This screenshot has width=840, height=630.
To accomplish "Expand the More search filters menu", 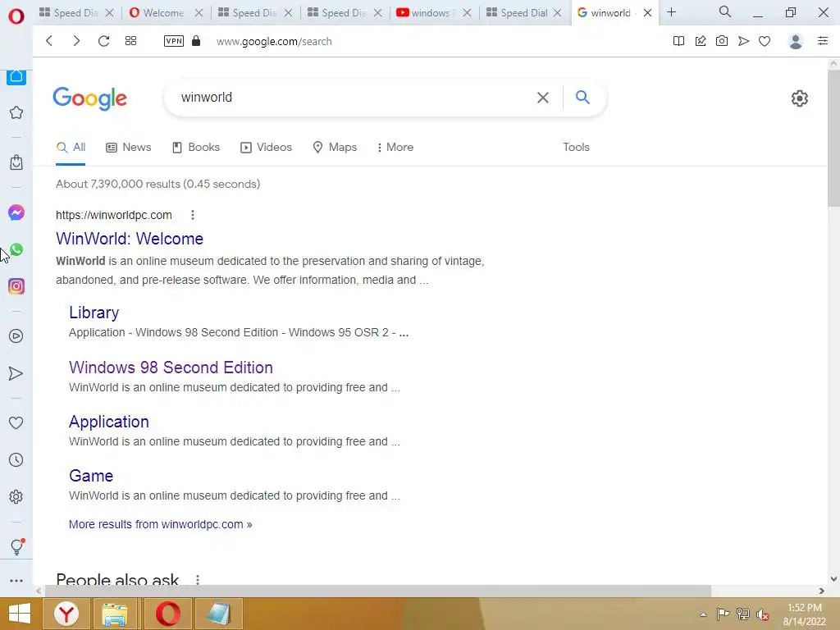I will pyautogui.click(x=395, y=148).
